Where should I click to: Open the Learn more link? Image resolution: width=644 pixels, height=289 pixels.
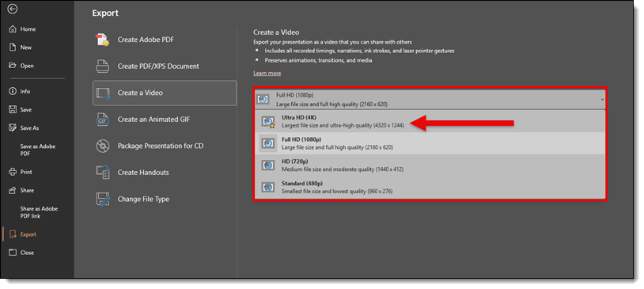click(267, 73)
